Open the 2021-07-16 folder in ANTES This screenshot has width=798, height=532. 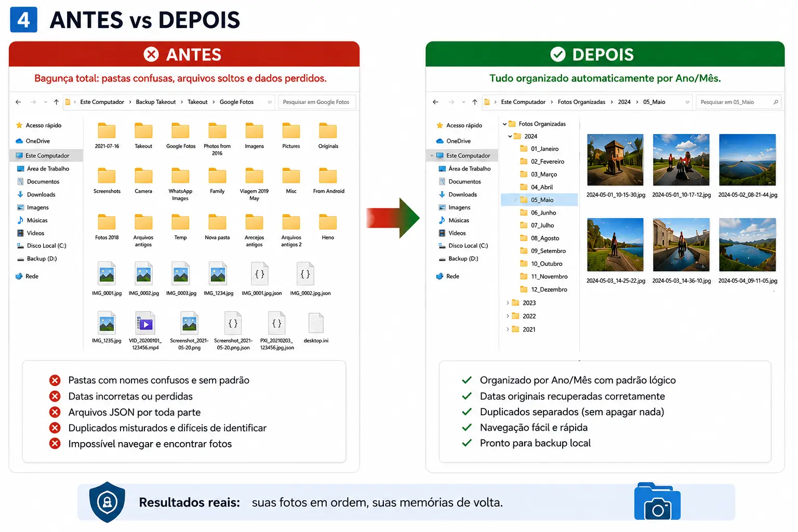tap(107, 136)
